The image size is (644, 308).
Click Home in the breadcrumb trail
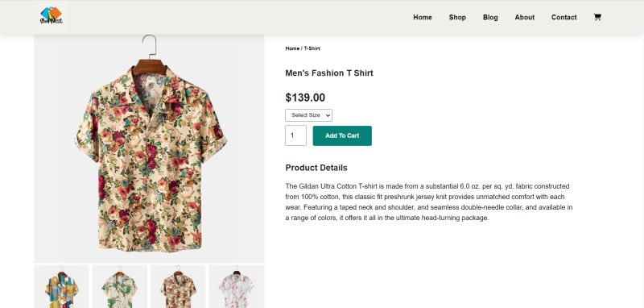292,48
